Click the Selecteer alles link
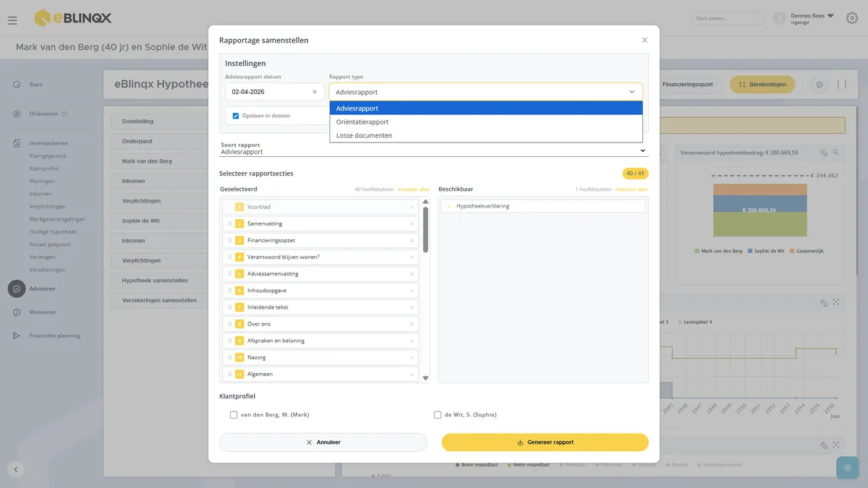 coord(631,189)
